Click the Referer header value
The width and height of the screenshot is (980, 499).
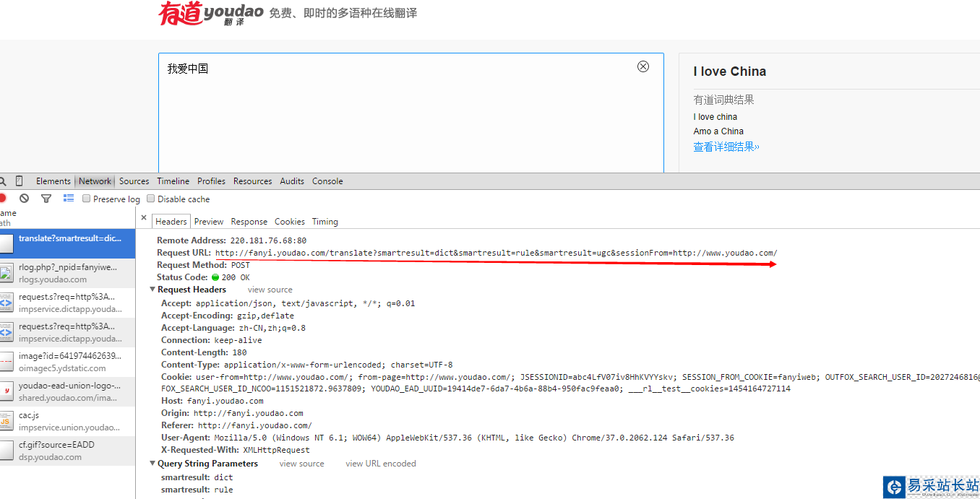tap(255, 425)
